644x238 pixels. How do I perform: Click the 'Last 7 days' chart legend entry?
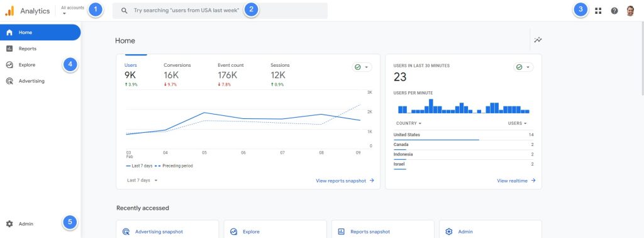pyautogui.click(x=140, y=166)
